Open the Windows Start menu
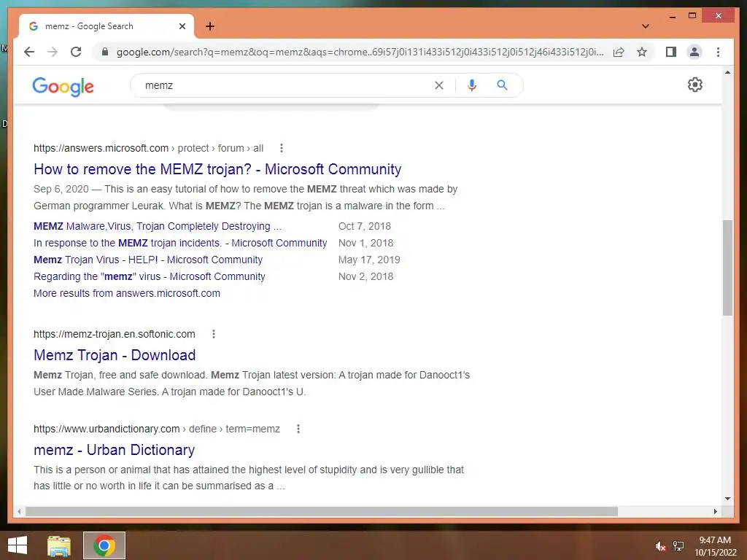The width and height of the screenshot is (747, 560). coord(18,545)
